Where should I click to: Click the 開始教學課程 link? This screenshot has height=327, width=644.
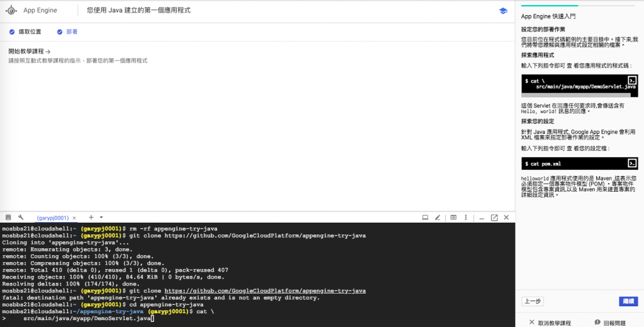[29, 52]
